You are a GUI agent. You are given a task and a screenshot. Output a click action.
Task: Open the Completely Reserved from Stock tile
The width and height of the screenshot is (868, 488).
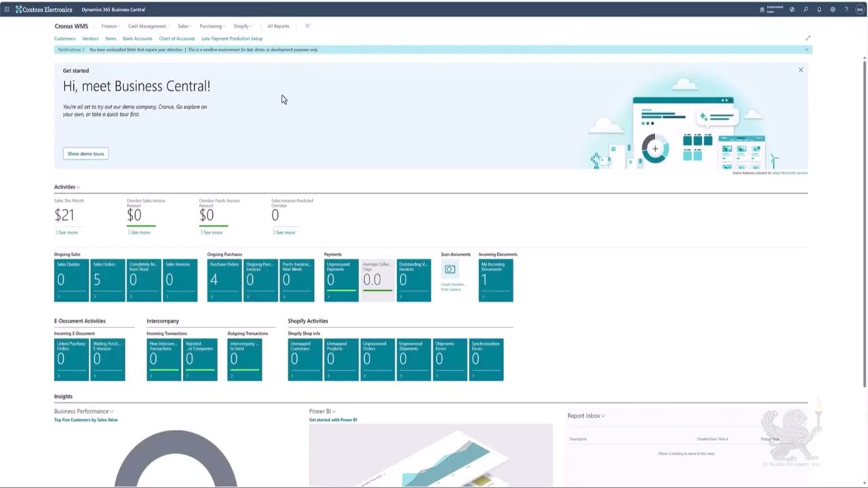pyautogui.click(x=144, y=280)
